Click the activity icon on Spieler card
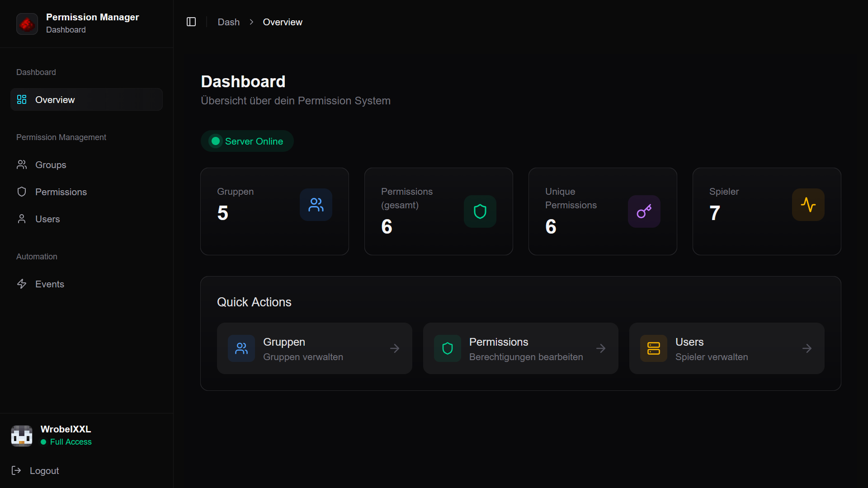Image resolution: width=868 pixels, height=488 pixels. pyautogui.click(x=808, y=204)
